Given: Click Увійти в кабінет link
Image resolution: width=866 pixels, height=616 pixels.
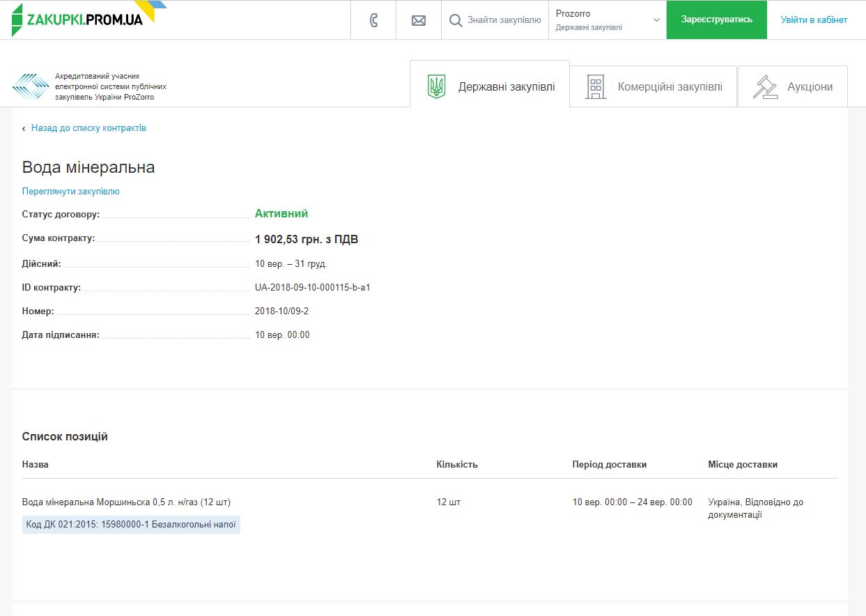Looking at the screenshot, I should pyautogui.click(x=814, y=20).
